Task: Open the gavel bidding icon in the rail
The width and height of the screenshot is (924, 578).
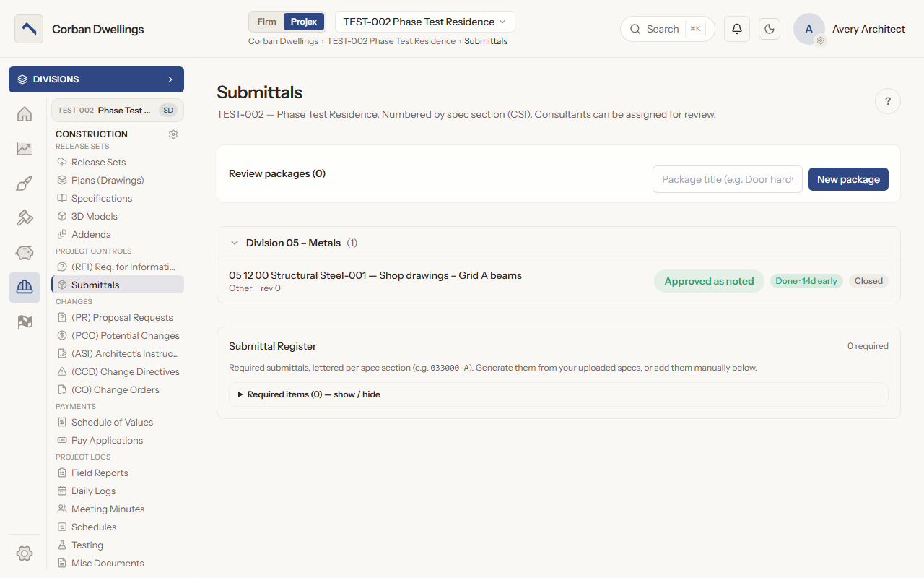Action: (x=25, y=218)
